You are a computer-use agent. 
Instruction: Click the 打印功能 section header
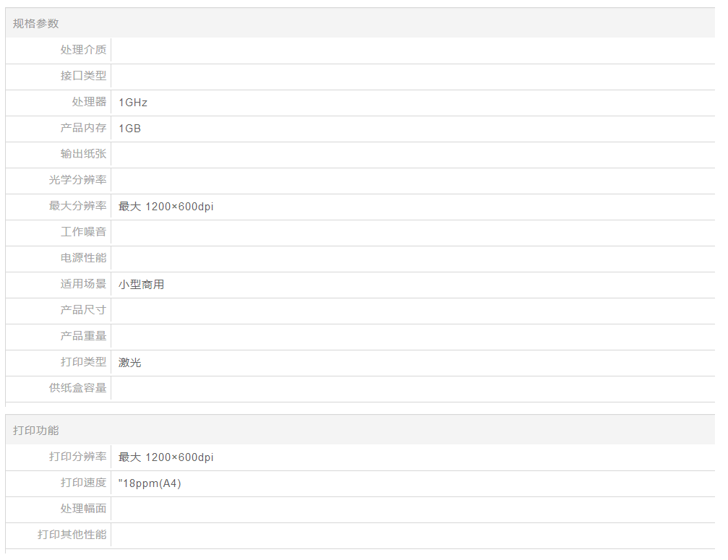click(x=36, y=431)
